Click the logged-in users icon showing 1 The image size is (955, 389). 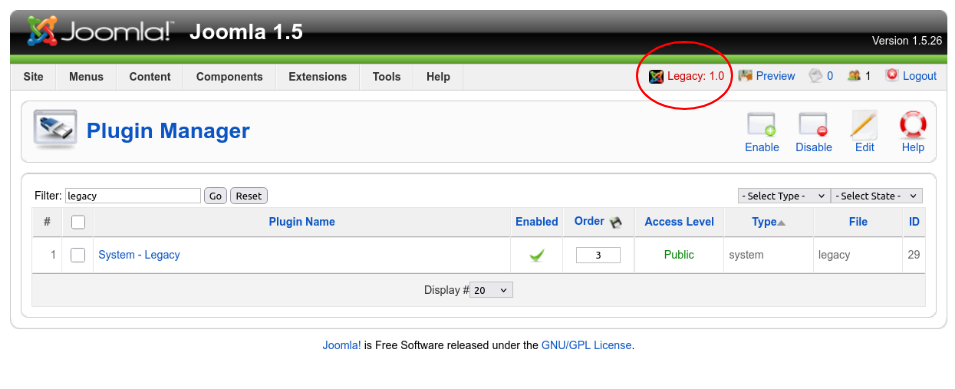click(854, 75)
